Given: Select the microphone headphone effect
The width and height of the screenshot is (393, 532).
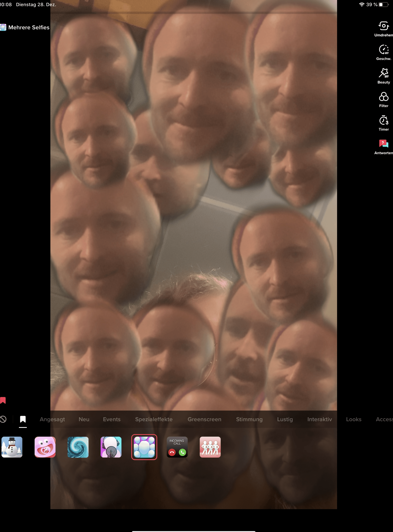Looking at the screenshot, I should click(111, 447).
